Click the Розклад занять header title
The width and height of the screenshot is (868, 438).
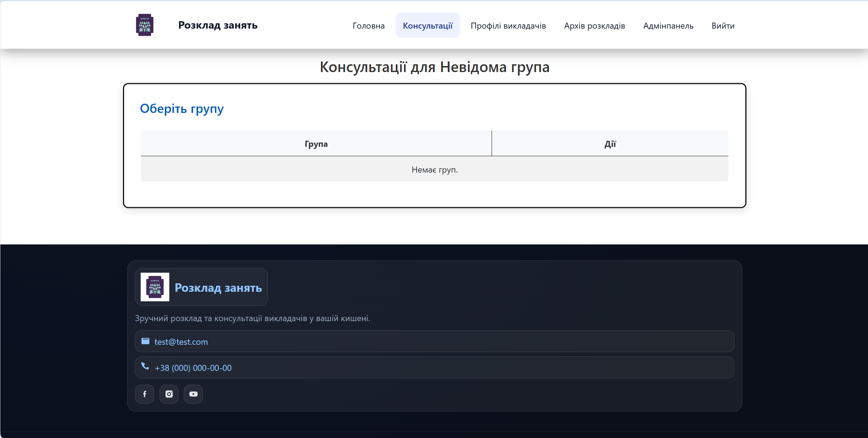[218, 25]
